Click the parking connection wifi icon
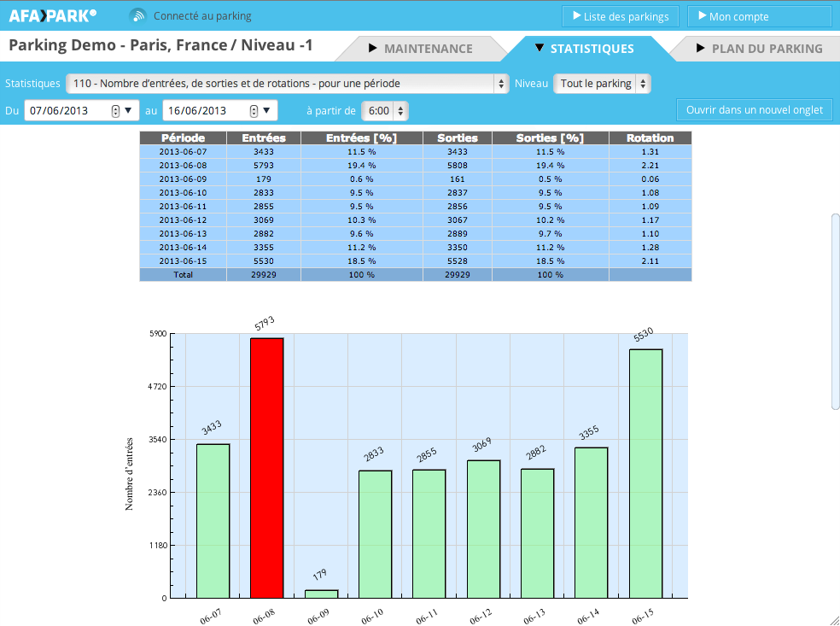The width and height of the screenshot is (840, 626). [137, 15]
